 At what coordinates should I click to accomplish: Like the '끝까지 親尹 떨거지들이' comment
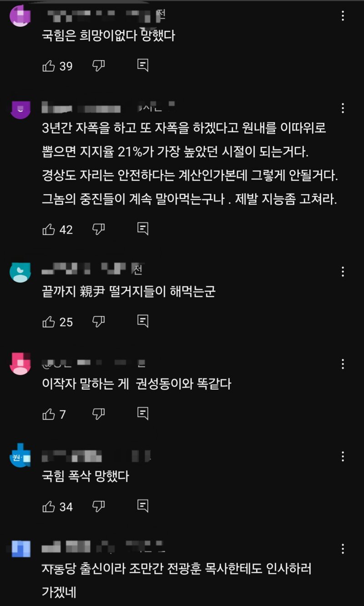[49, 322]
